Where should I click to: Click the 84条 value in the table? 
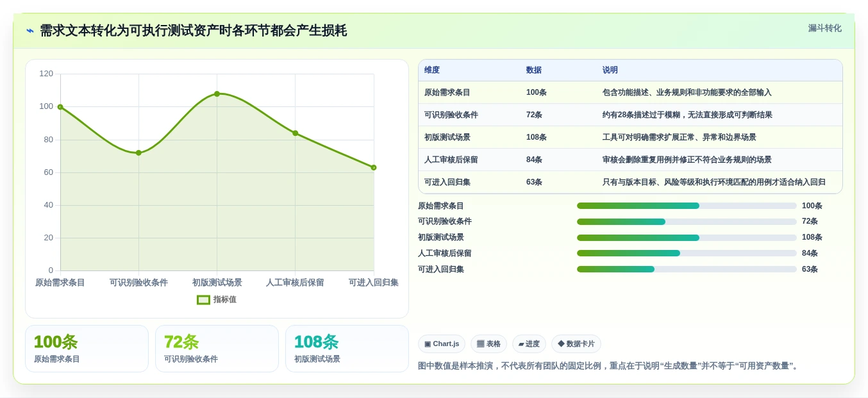(535, 160)
